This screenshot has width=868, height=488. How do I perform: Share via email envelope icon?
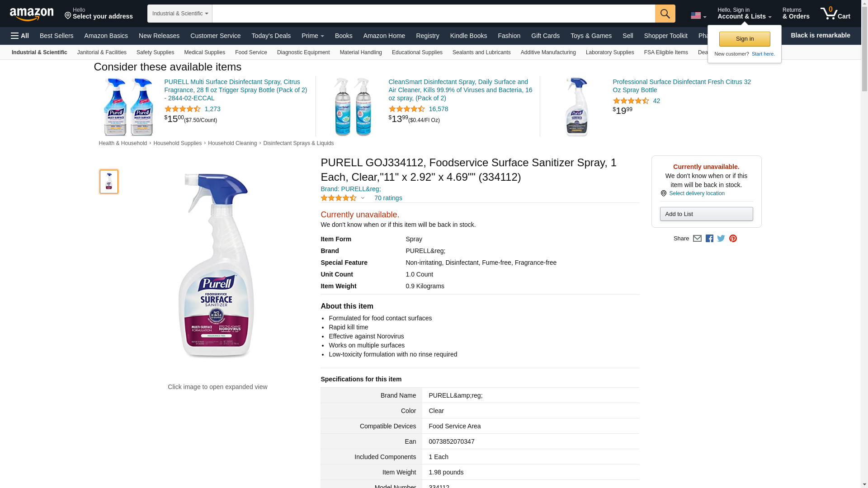697,239
